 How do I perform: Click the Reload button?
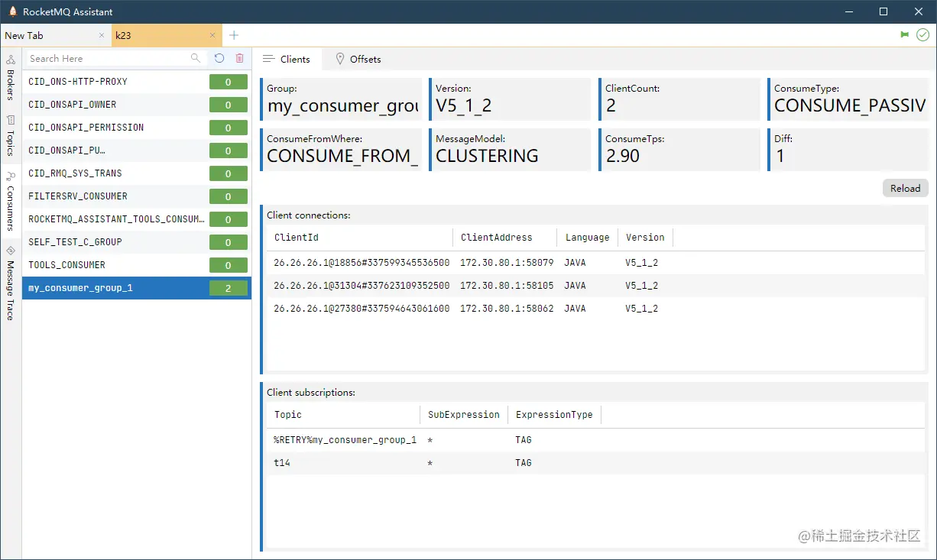coord(905,188)
